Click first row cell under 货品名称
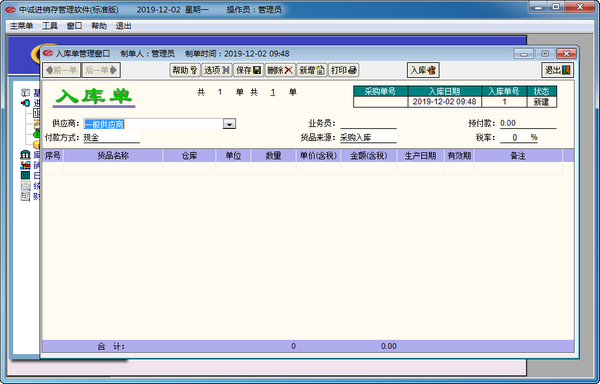 (x=113, y=168)
